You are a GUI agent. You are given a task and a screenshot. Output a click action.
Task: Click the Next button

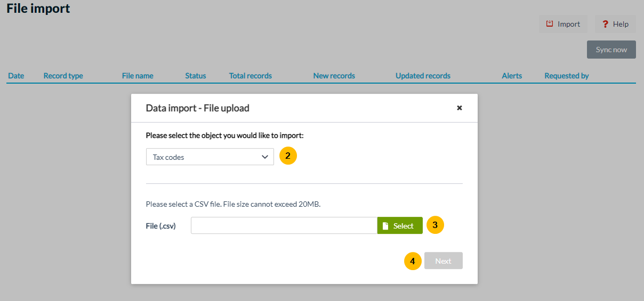(x=444, y=261)
